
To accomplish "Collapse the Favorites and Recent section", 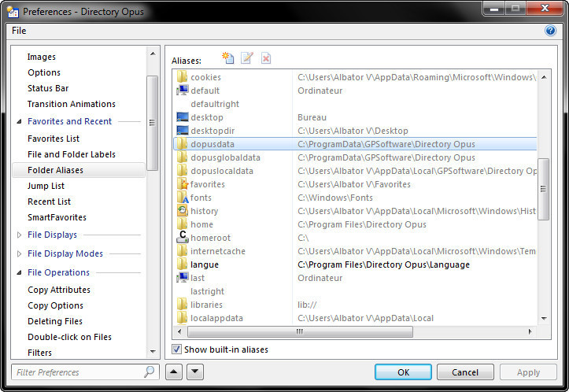I will tap(19, 121).
